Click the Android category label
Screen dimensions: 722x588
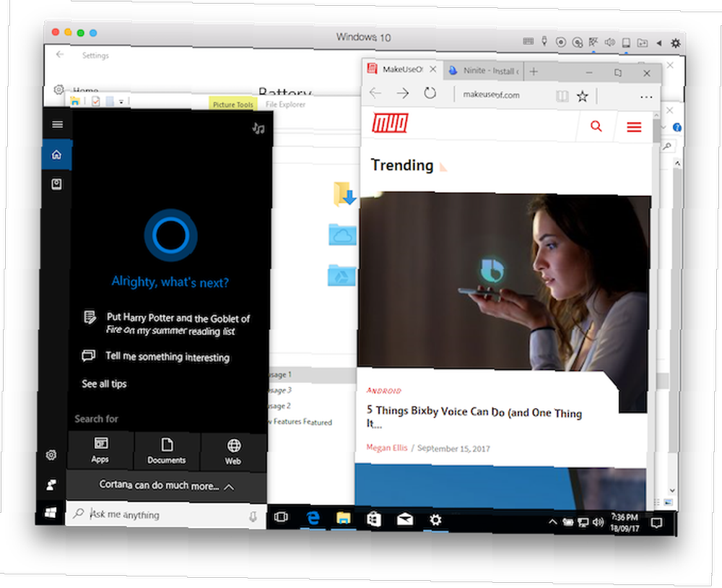(384, 390)
